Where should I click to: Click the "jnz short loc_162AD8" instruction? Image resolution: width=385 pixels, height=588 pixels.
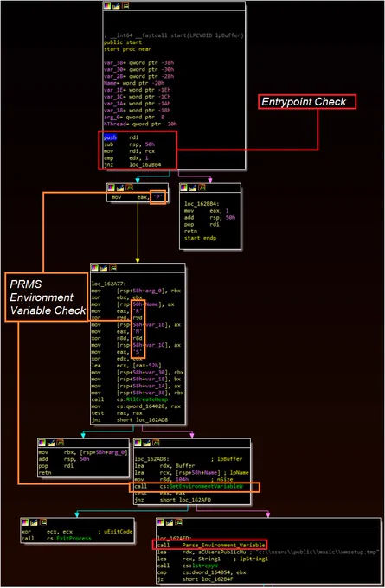[x=130, y=419]
